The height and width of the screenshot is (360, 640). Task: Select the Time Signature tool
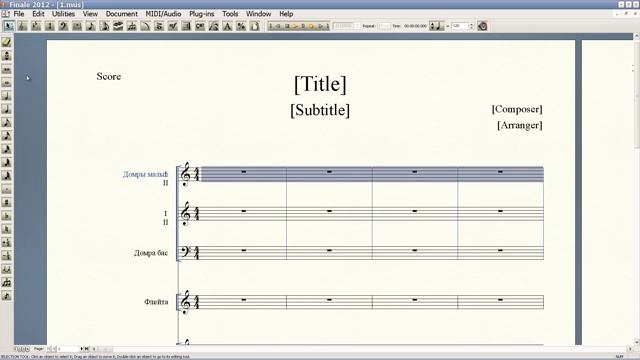click(50, 26)
